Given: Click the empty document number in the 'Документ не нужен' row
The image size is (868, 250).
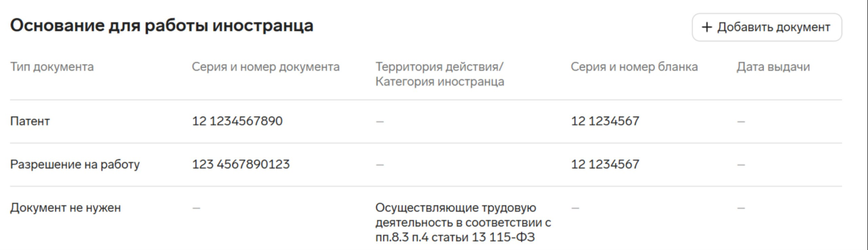Looking at the screenshot, I should 196,208.
